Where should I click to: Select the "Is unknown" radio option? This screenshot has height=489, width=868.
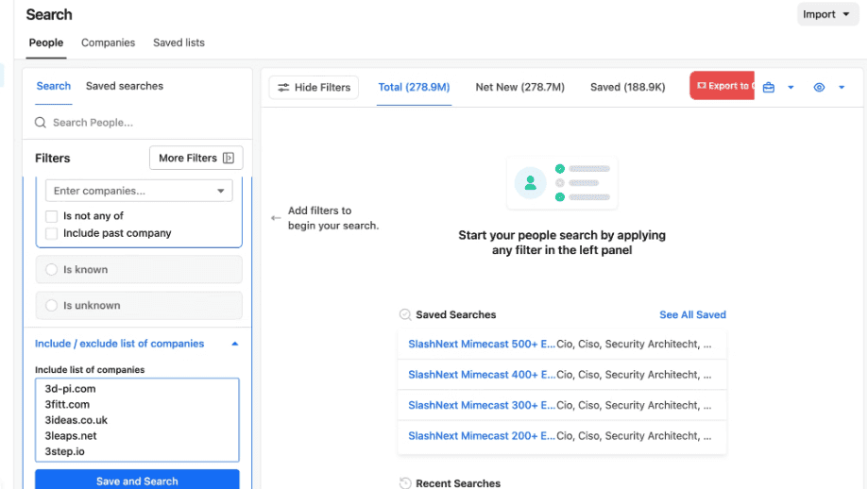52,305
